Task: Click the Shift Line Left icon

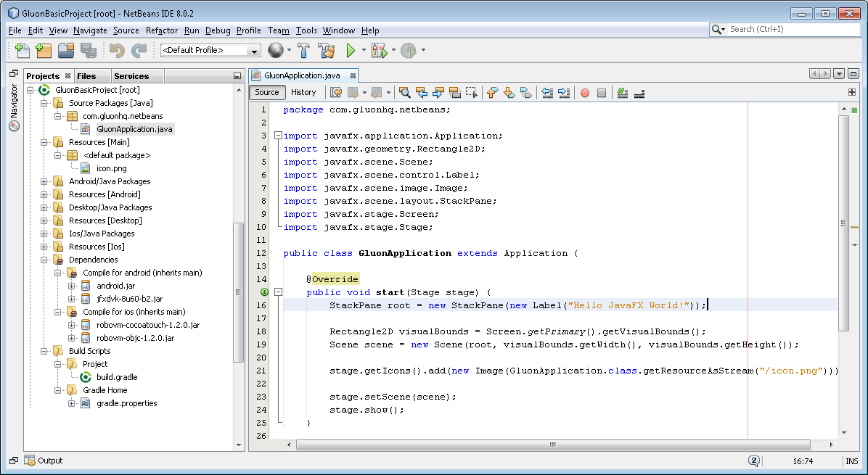Action: coord(547,93)
